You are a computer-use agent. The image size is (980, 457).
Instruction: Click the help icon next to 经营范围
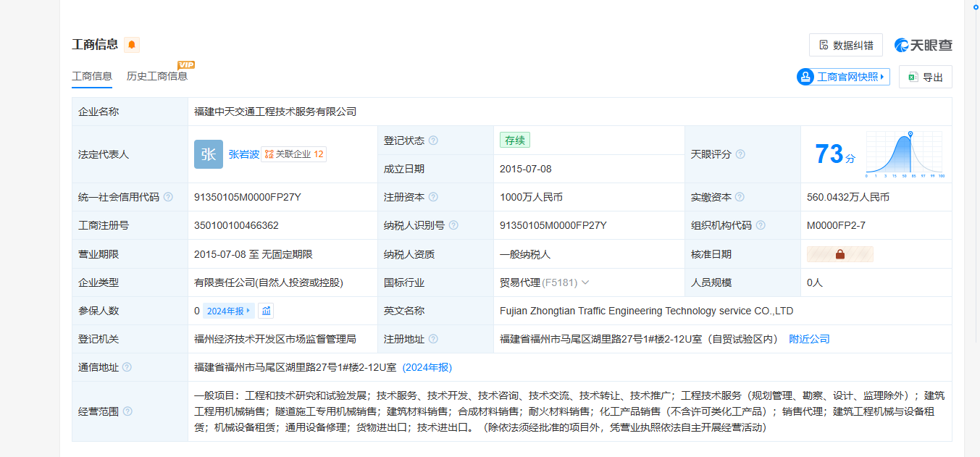(127, 411)
